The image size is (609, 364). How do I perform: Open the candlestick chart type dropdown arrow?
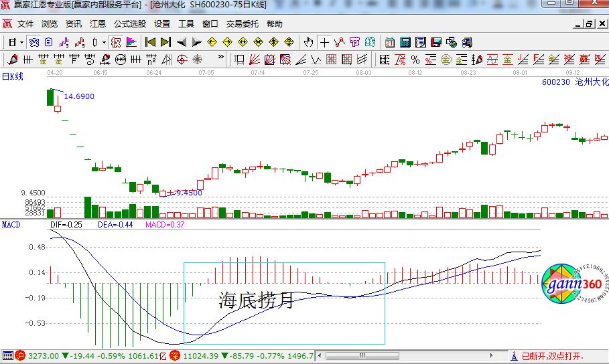point(104,42)
